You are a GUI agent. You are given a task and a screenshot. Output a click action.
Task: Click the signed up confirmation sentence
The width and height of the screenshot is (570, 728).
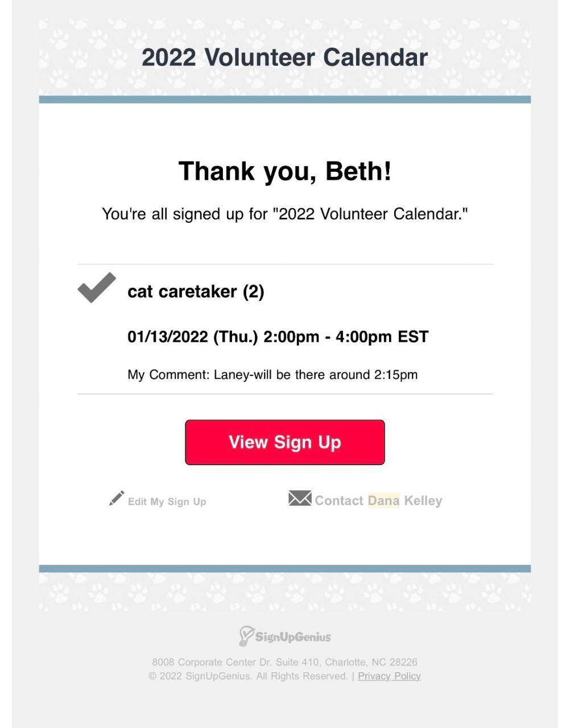tap(284, 214)
